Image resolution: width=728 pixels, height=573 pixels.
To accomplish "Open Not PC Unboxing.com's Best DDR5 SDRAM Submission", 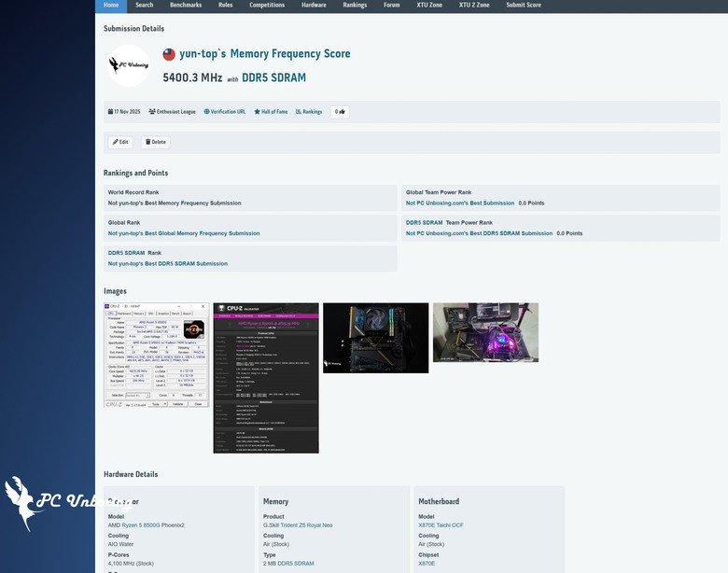I will [x=479, y=233].
